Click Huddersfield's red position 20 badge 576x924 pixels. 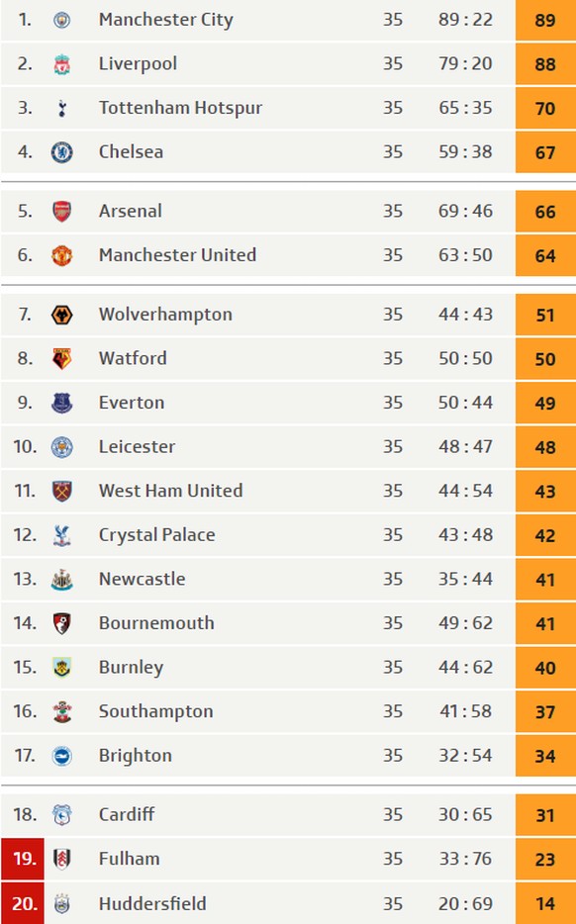[23, 903]
